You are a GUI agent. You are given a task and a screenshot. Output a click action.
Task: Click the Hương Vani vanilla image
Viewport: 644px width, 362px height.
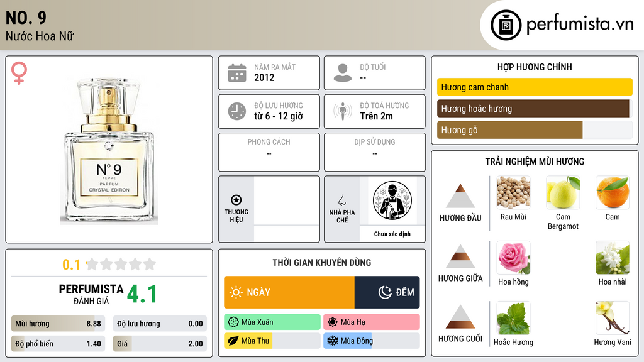point(613,318)
